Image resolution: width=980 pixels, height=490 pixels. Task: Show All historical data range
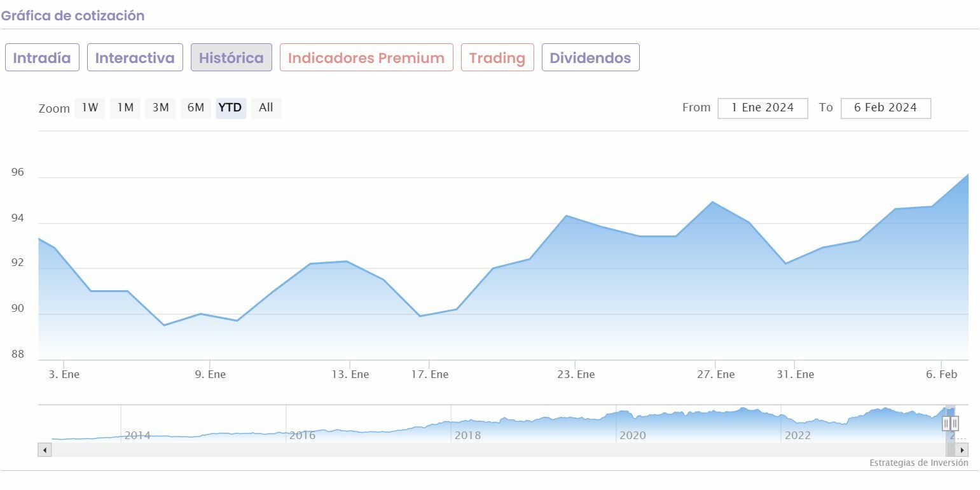point(266,108)
